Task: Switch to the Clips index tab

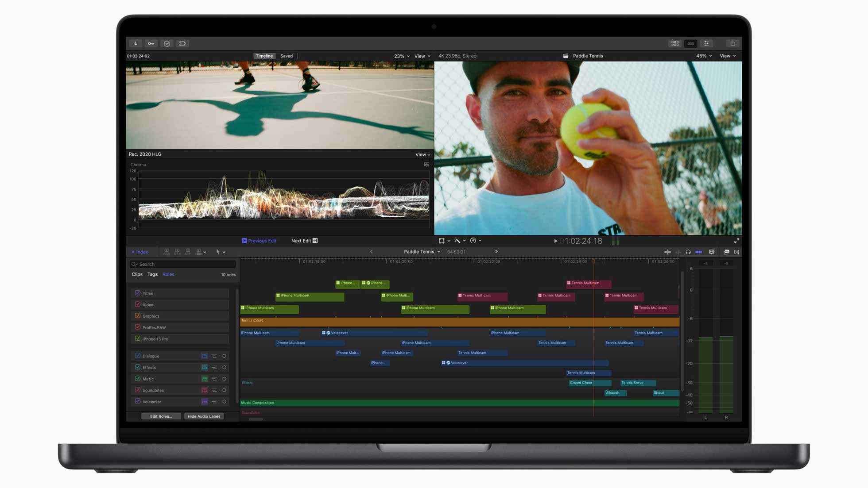Action: click(137, 274)
